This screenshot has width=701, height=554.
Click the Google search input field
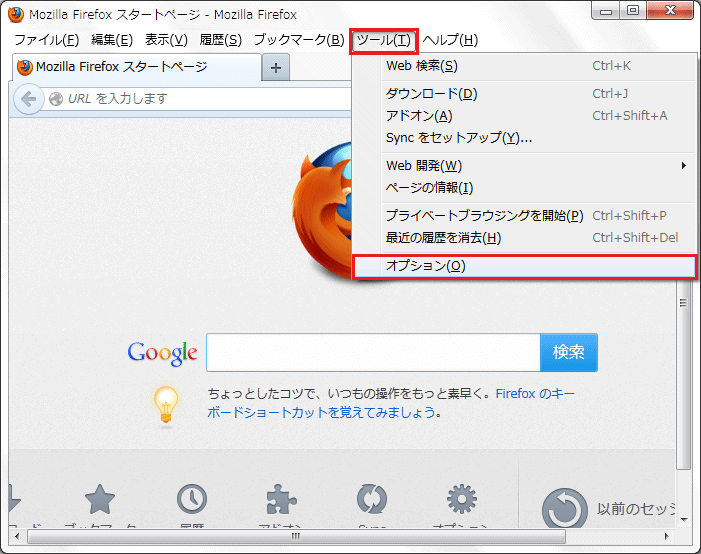372,352
